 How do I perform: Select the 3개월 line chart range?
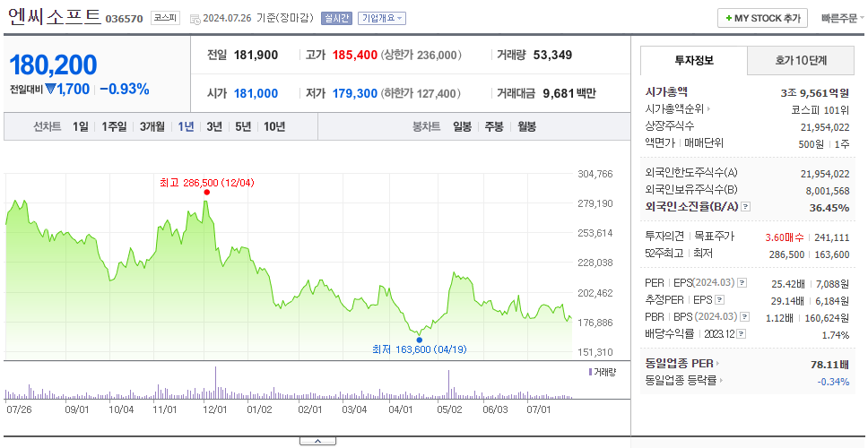click(152, 126)
